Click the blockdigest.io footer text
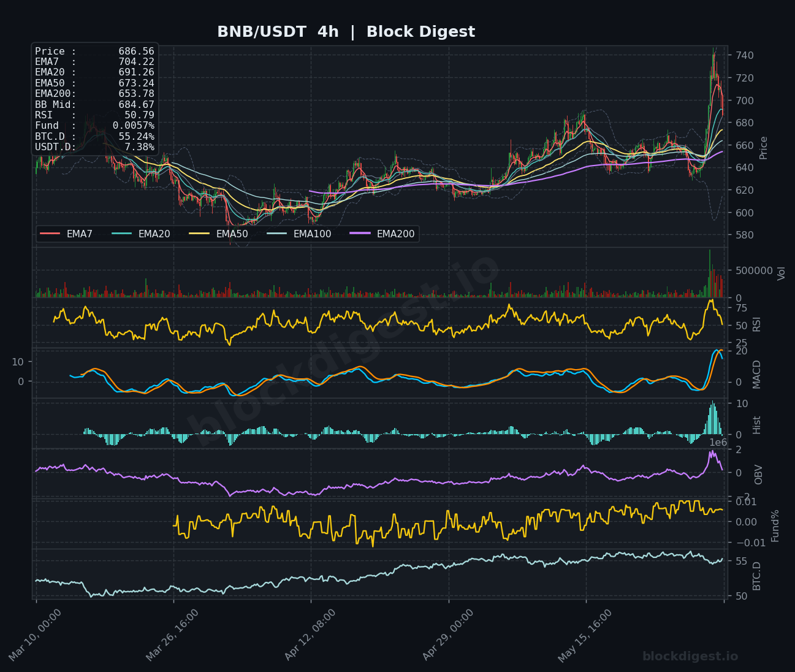The height and width of the screenshot is (672, 795). 690,657
